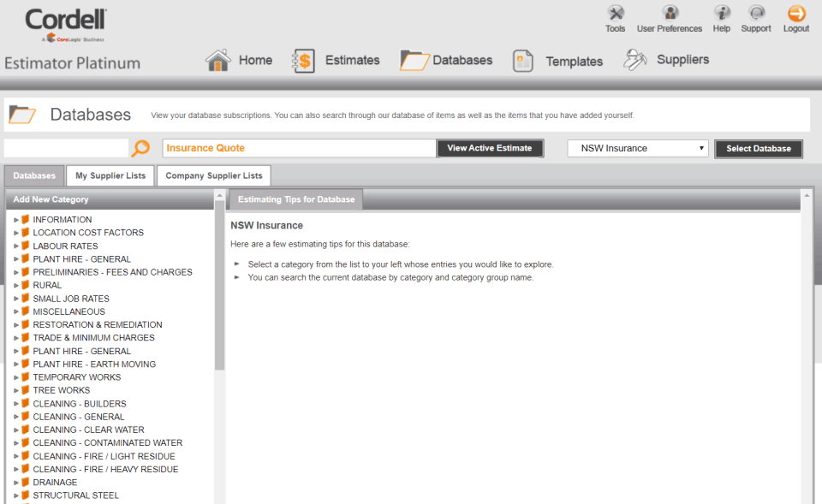
Task: Click View Active Estimate button
Action: [x=490, y=148]
